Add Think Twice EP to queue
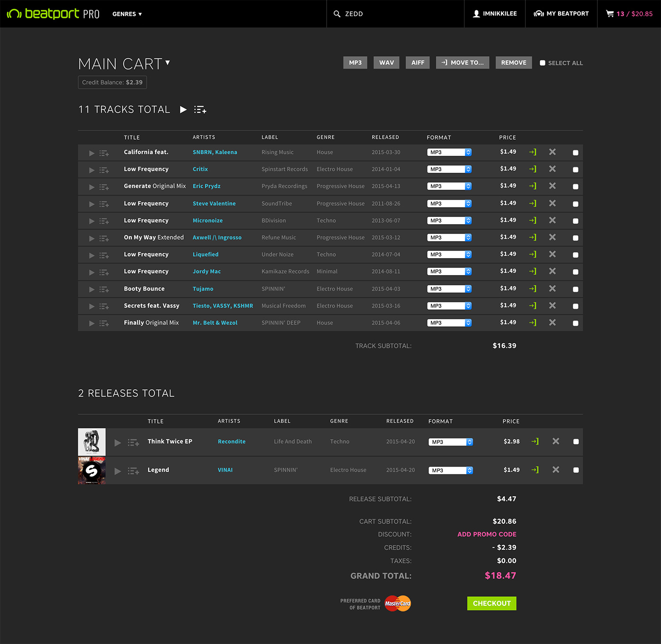The height and width of the screenshot is (644, 661). (x=134, y=443)
